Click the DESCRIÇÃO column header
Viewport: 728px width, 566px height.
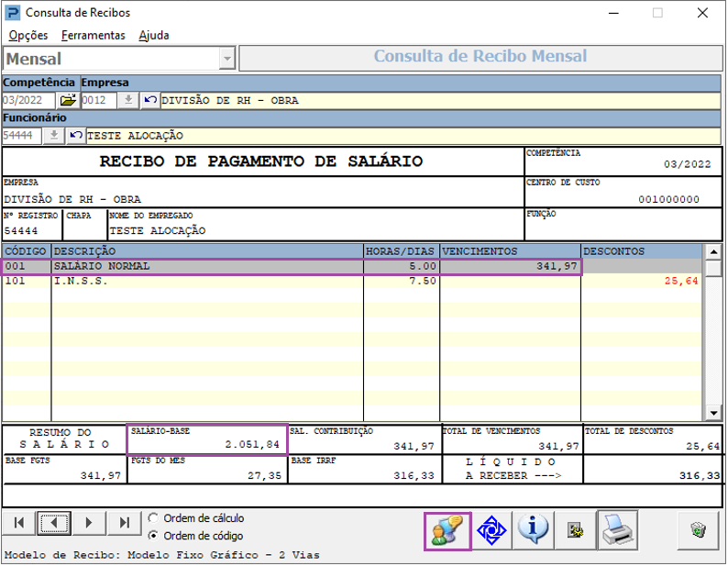pos(207,251)
